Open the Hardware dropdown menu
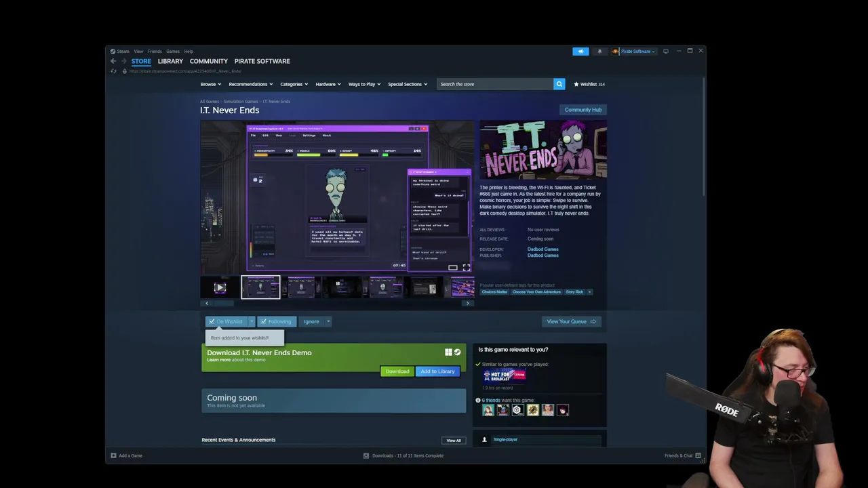 coord(328,84)
